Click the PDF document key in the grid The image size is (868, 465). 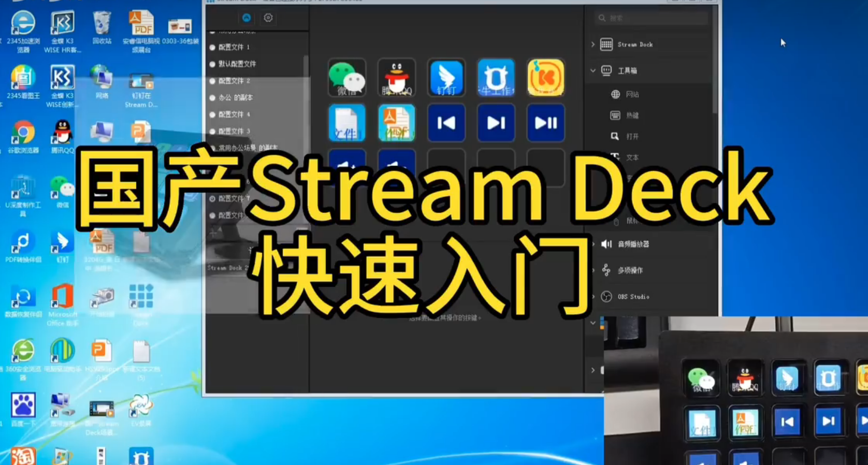pos(397,123)
